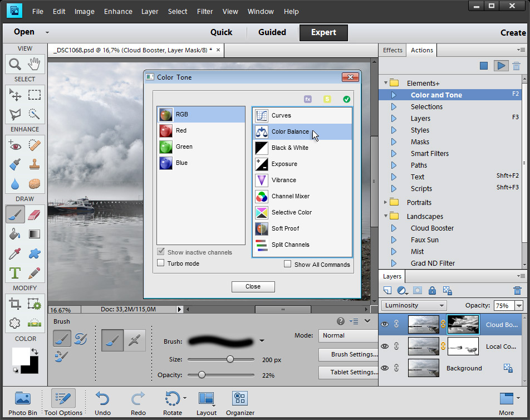The height and width of the screenshot is (420, 530).
Task: Select the Gradient tool
Action: click(x=35, y=234)
